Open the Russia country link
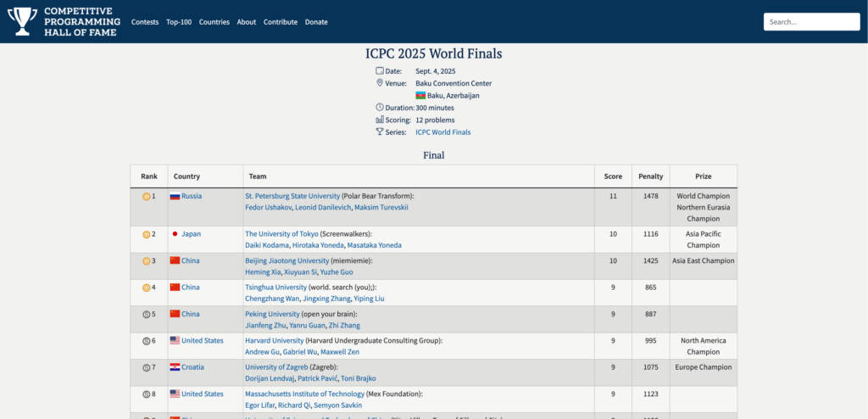 pyautogui.click(x=192, y=196)
